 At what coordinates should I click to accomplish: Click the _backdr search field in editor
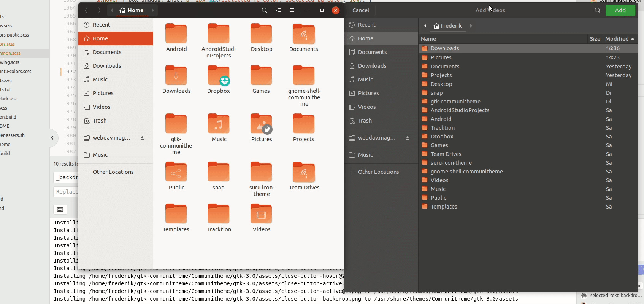[66, 177]
